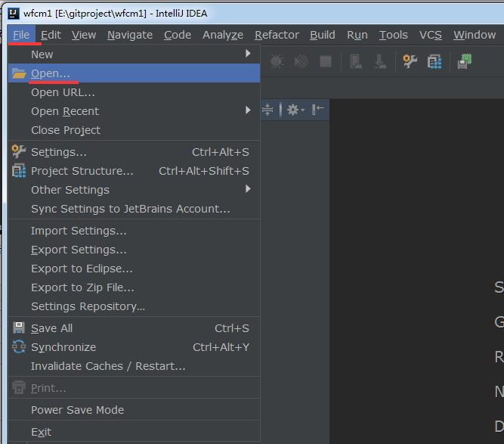Screen dimensions: 504x444
Task: Click the IntelliJ IDEA logo in title bar
Action: point(14,14)
